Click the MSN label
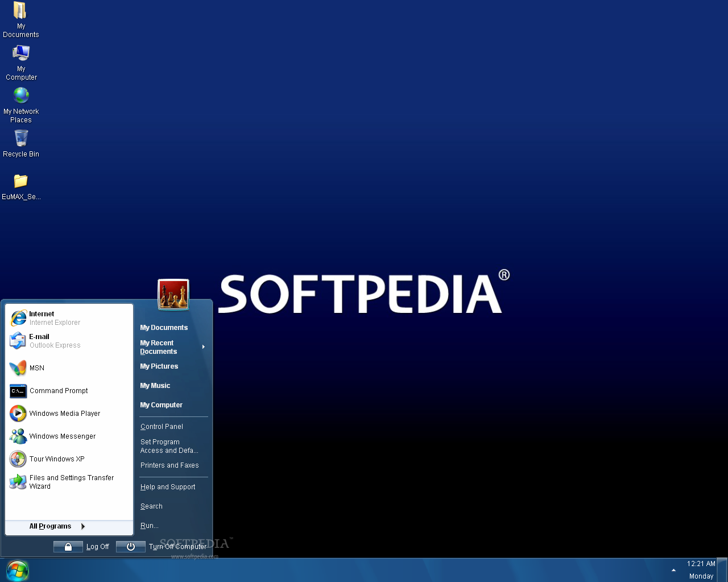 37,368
